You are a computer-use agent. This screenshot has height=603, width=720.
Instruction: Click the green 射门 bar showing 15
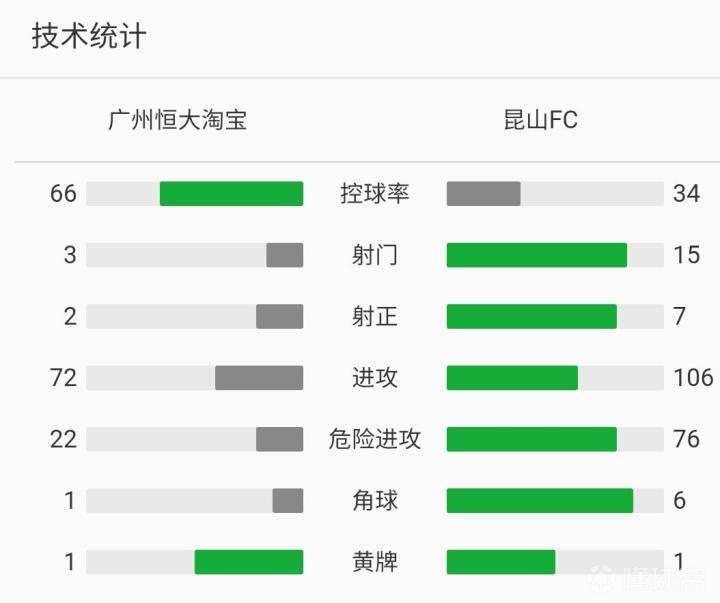pos(536,255)
